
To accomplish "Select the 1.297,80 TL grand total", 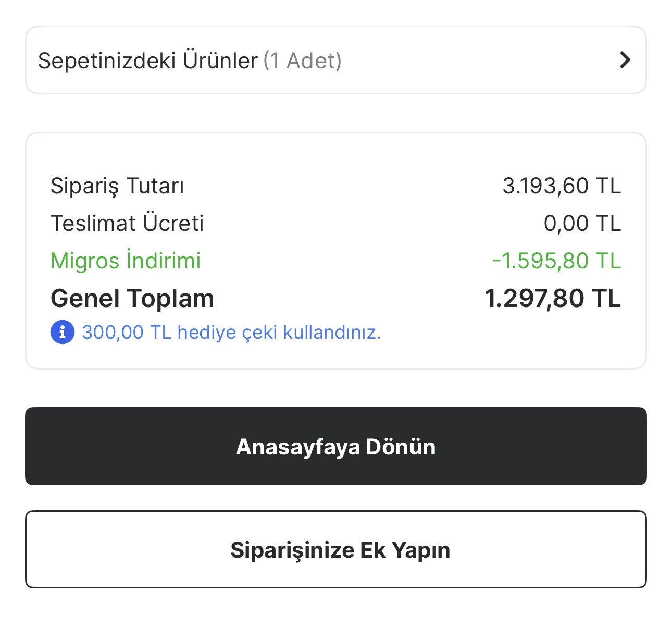I will pos(552,299).
